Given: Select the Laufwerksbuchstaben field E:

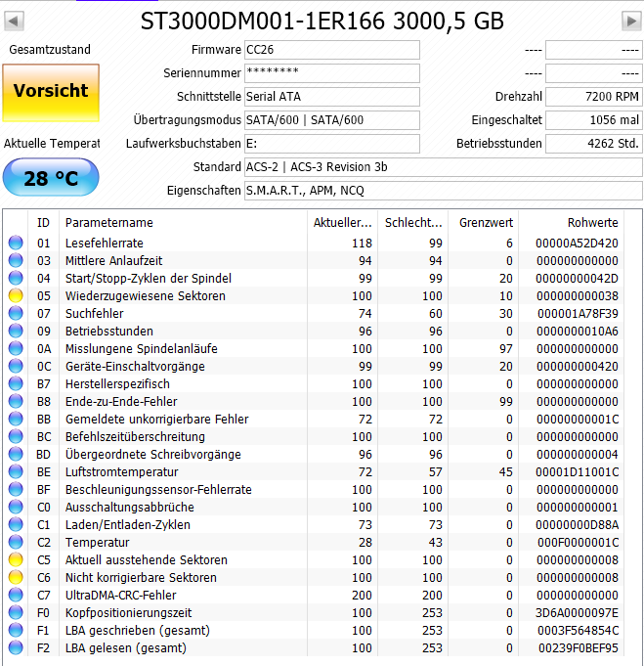Looking at the screenshot, I should pyautogui.click(x=332, y=144).
